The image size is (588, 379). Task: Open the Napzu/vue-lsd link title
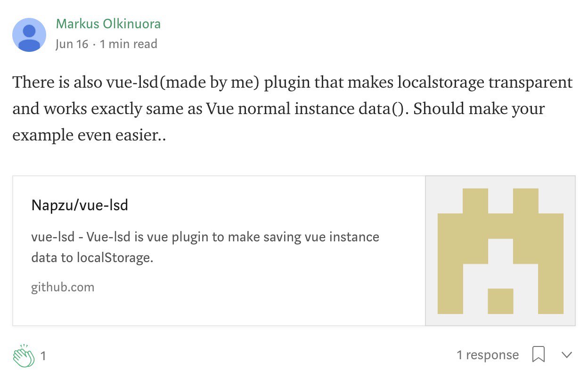[80, 206]
